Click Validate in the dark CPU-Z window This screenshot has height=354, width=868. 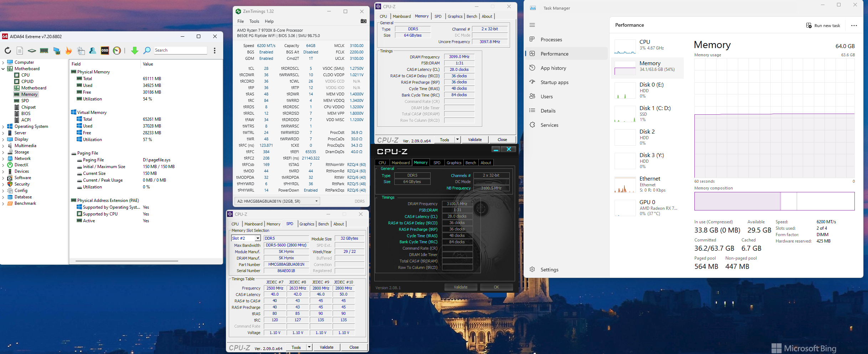[461, 287]
